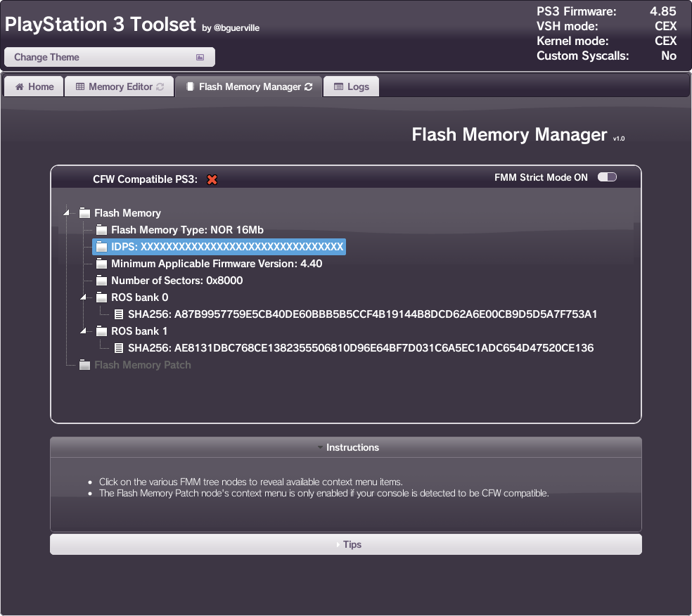The image size is (692, 616).
Task: Click the table icon on Memory Editor tab
Action: click(x=80, y=87)
